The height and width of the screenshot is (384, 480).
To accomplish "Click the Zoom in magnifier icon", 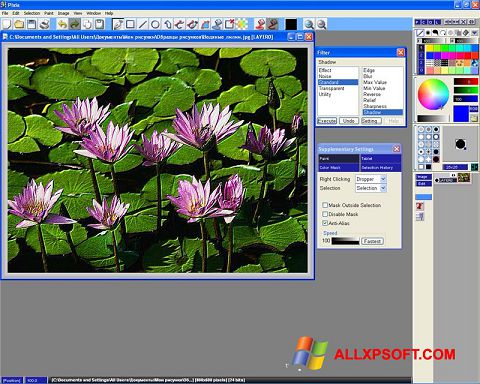I will pyautogui.click(x=309, y=24).
